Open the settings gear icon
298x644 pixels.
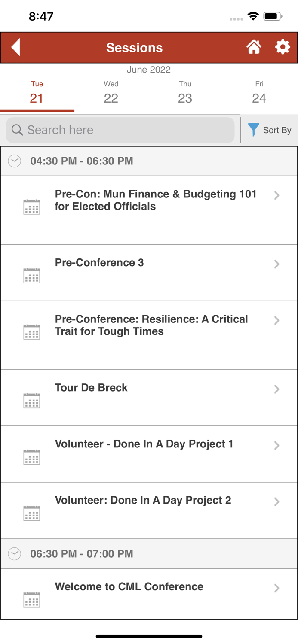coord(283,47)
